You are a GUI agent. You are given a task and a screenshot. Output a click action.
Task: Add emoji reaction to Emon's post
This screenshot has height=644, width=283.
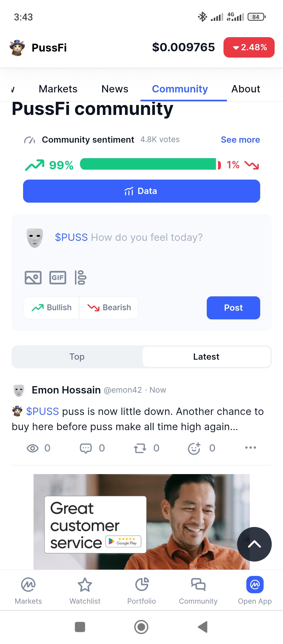pyautogui.click(x=194, y=448)
